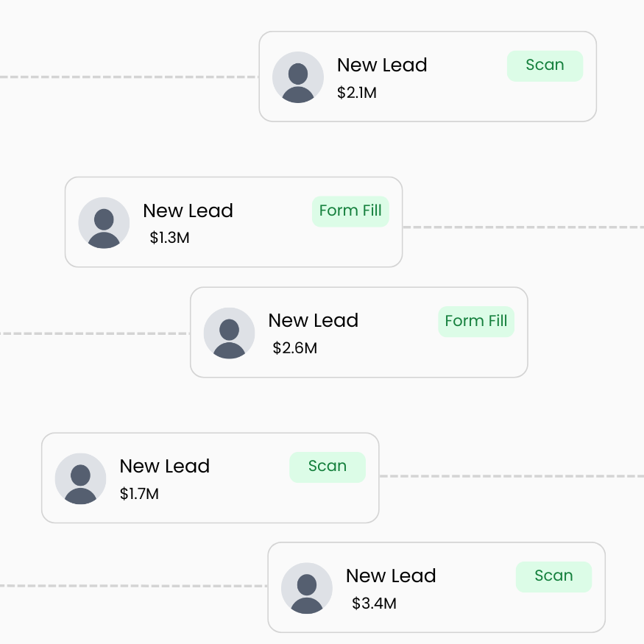Click the $3.4M amount text
Screen dimensions: 644x644
pyautogui.click(x=374, y=604)
